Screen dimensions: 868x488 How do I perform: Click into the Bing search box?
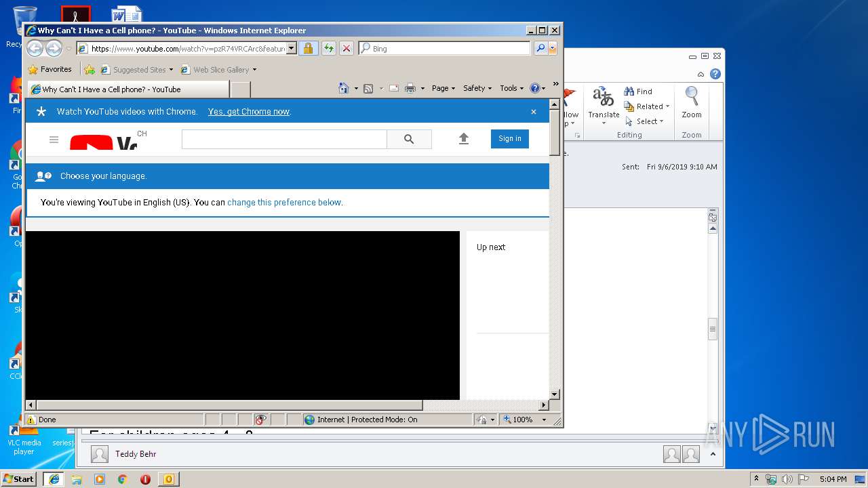pyautogui.click(x=444, y=48)
